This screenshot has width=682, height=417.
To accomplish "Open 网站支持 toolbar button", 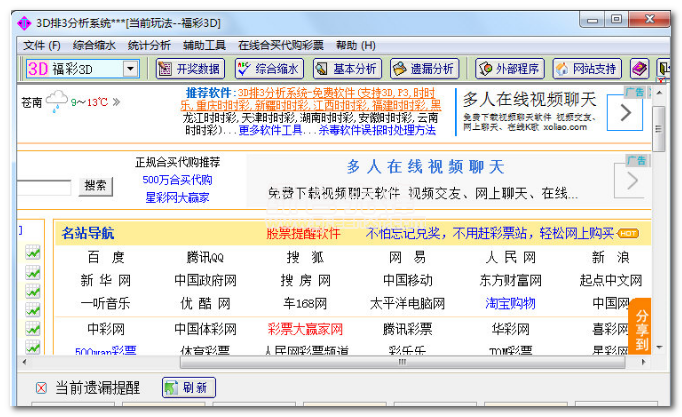I will [587, 69].
